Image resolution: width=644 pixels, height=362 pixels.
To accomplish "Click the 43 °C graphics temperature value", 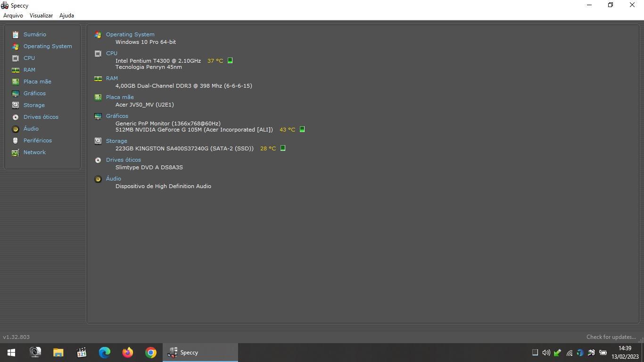I will point(287,130).
